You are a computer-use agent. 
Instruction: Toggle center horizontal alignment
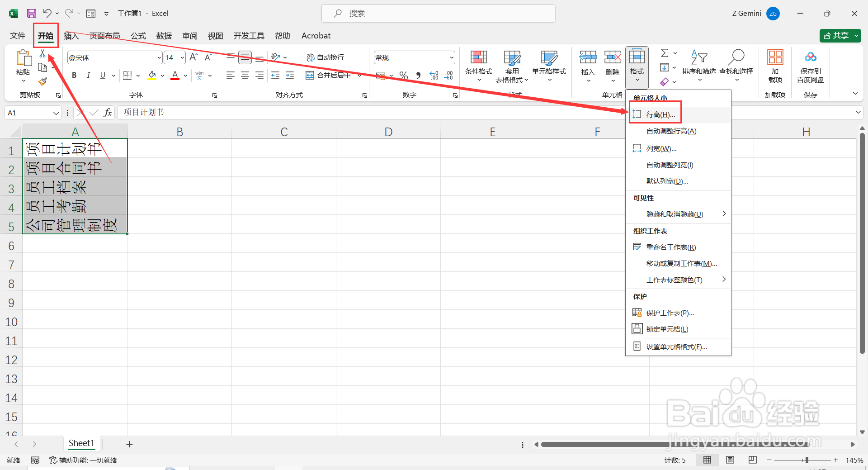[245, 76]
